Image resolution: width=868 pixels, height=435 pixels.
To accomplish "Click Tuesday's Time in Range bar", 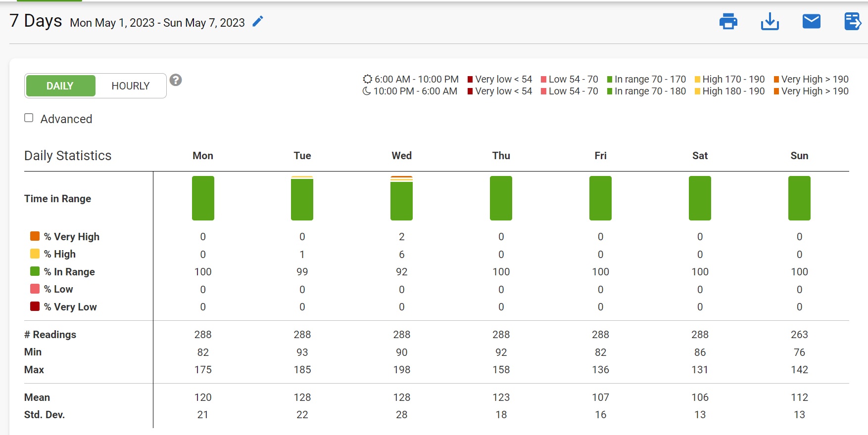I will [x=302, y=198].
